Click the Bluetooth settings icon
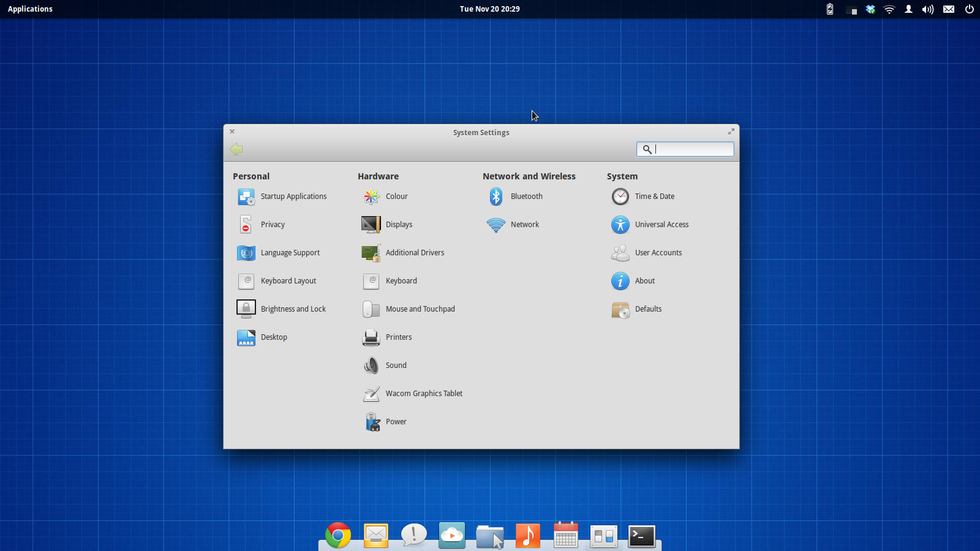The width and height of the screenshot is (980, 551). pyautogui.click(x=496, y=197)
